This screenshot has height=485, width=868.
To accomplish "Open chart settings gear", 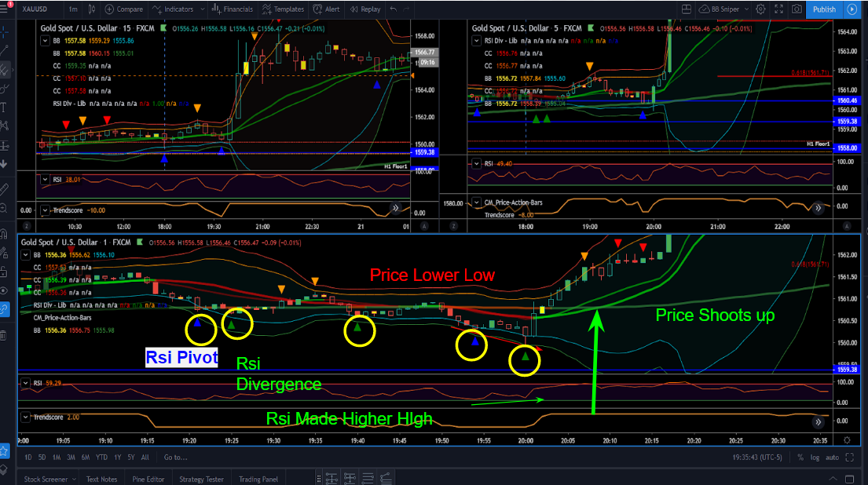I will coord(760,9).
